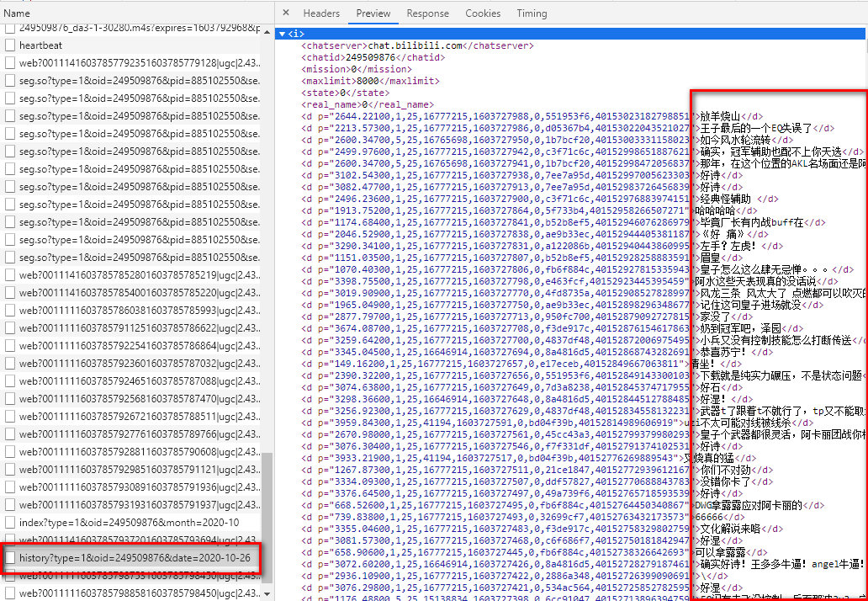Click the danmaku text 文化解说来咯
Image resolution: width=868 pixels, height=601 pixels.
tap(731, 529)
